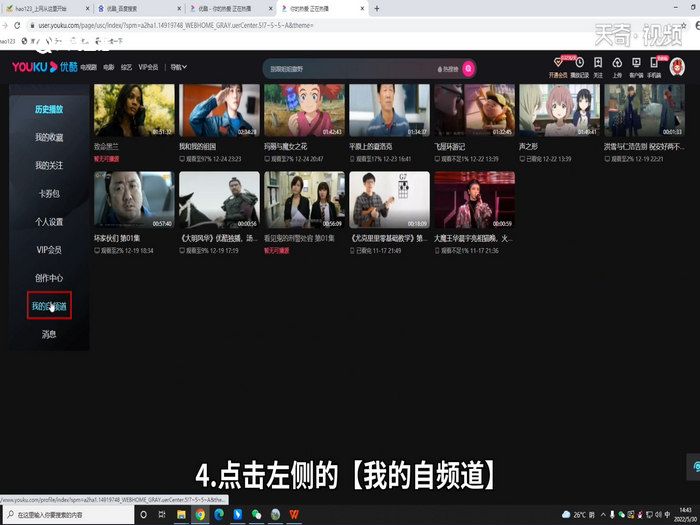Click the upload cloud icon (上传)
Image resolution: width=700 pixels, height=525 pixels.
[x=617, y=62]
